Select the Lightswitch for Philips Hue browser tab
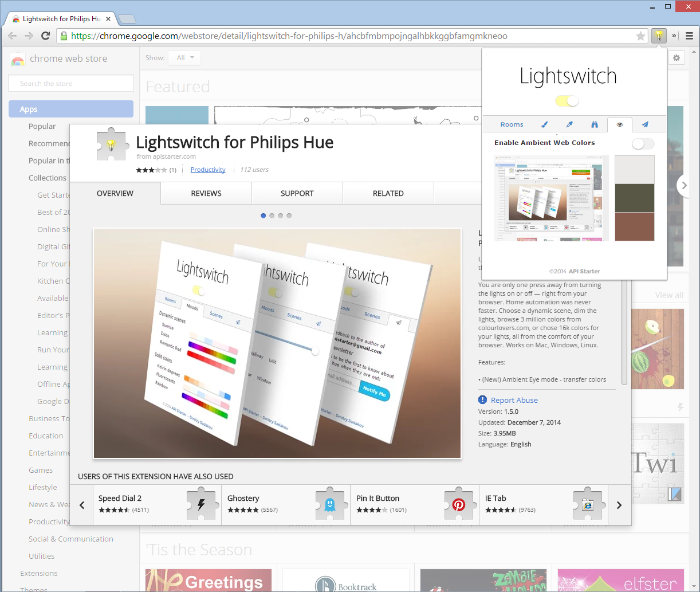 61,19
